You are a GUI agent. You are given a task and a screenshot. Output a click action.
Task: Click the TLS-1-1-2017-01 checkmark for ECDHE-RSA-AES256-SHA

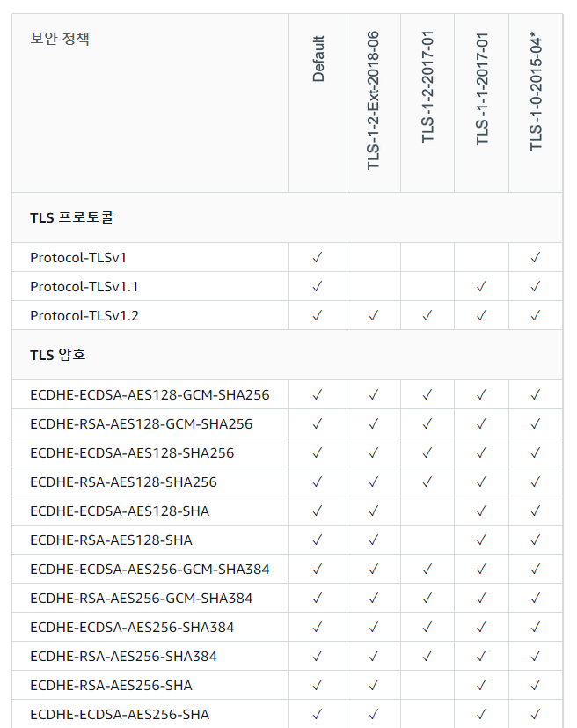click(x=481, y=686)
